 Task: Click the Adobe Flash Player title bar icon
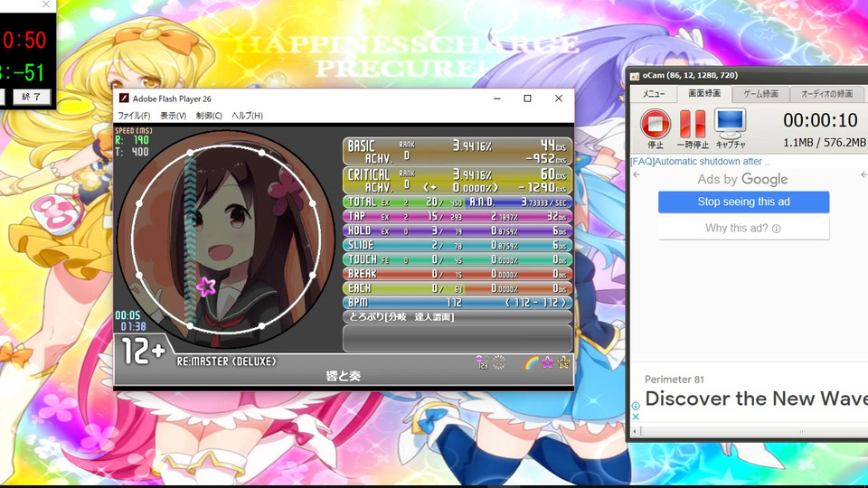tap(124, 99)
